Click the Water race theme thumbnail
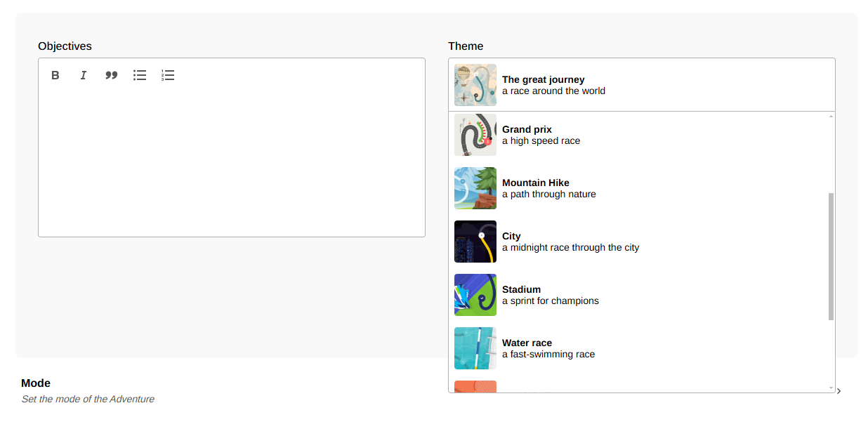The width and height of the screenshot is (868, 422). click(475, 348)
